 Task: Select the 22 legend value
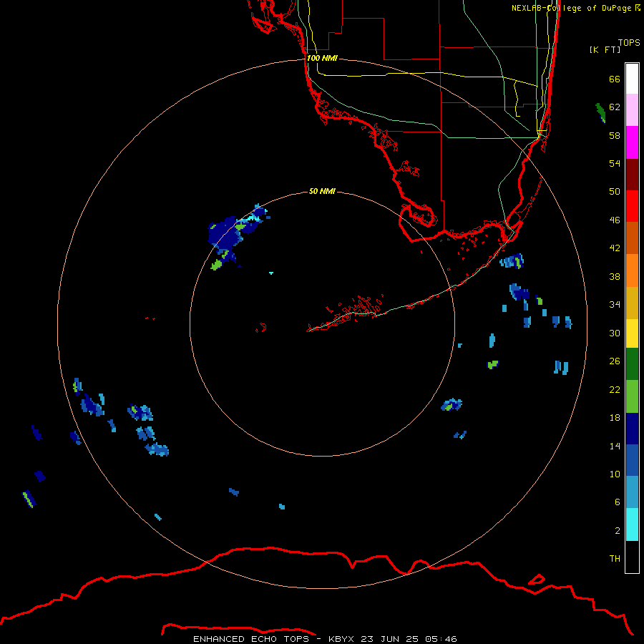coord(615,389)
